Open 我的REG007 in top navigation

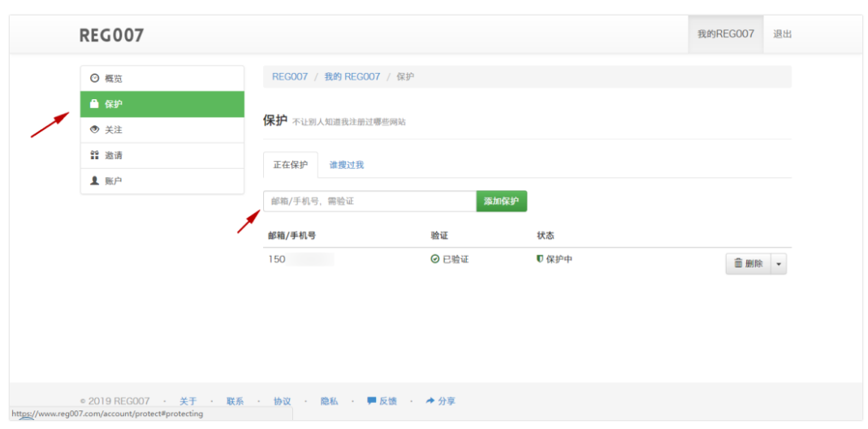coord(725,34)
